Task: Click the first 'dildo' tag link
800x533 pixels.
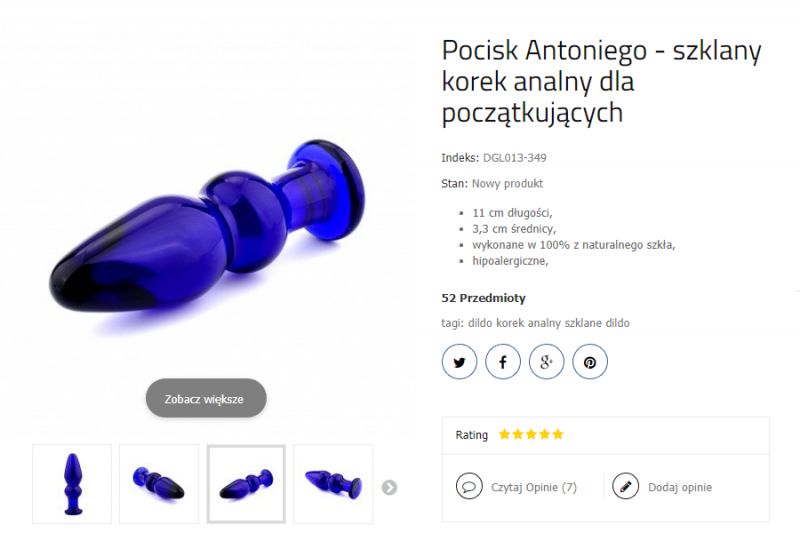Action: pos(481,323)
